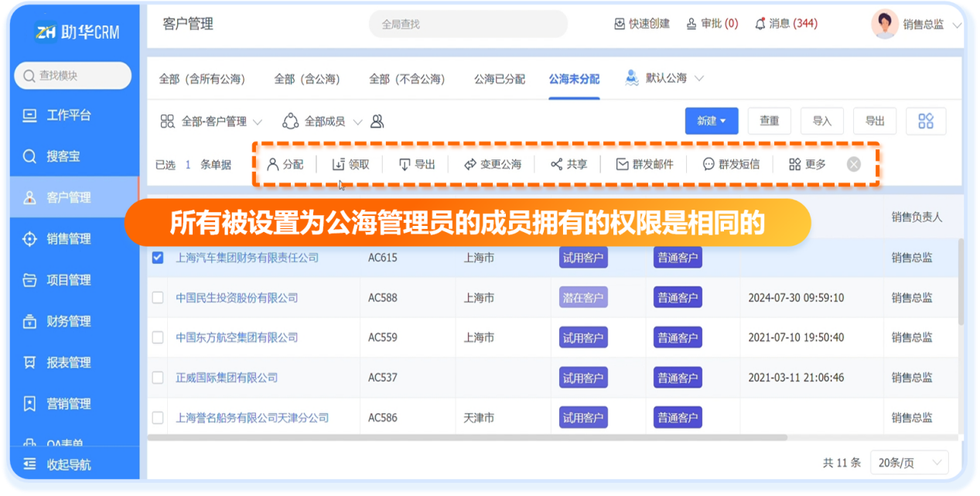Uncheck the 上海汽车集团财务有限责任公司 row checkbox
Viewport: 980px width, 496px height.
[x=158, y=258]
